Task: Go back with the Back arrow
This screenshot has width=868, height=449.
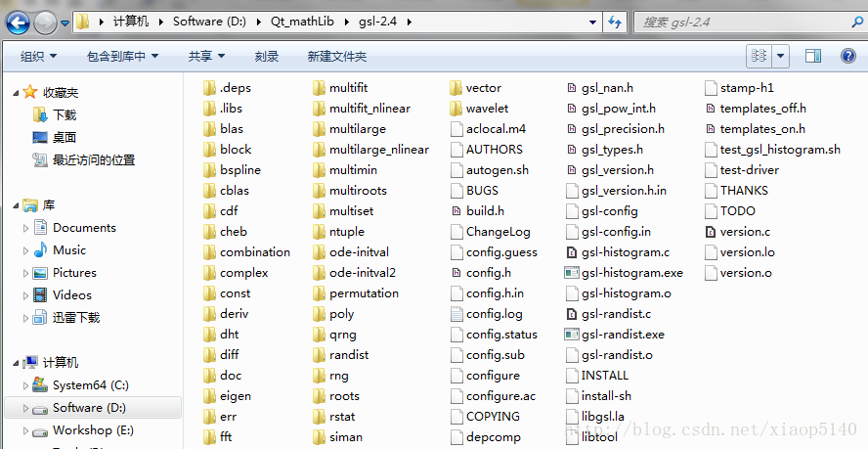Action: point(18,22)
